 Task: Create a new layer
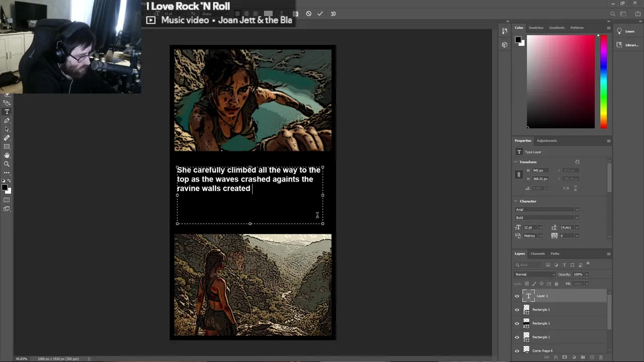(x=592, y=357)
